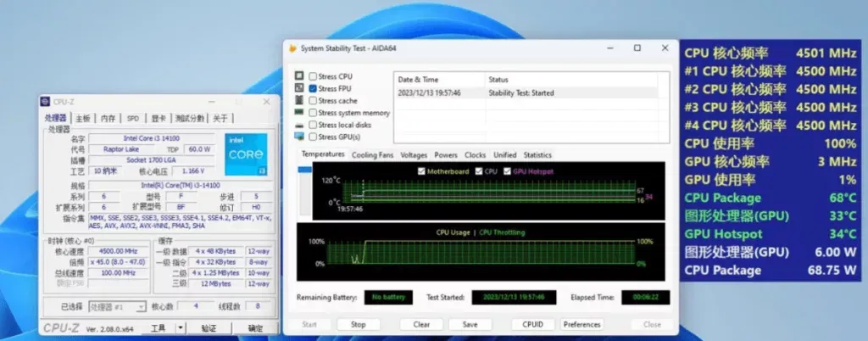Open the 处理器 #1 selection dropdown in CPU-Z

coord(117,307)
